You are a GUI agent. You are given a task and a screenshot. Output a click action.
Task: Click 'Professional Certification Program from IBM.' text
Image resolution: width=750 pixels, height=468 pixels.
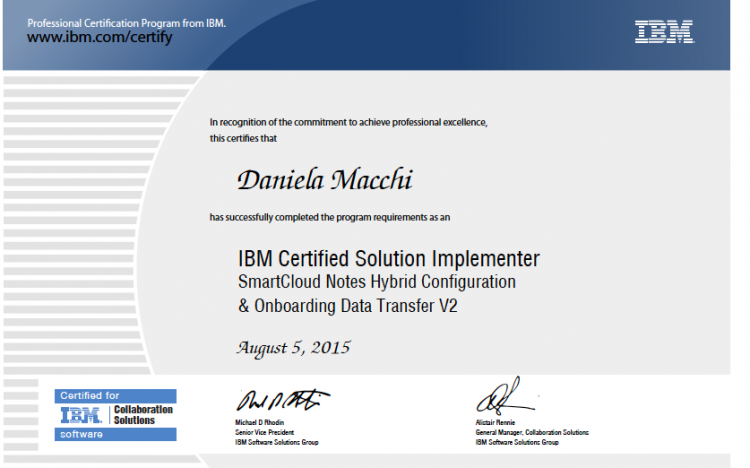[126, 23]
